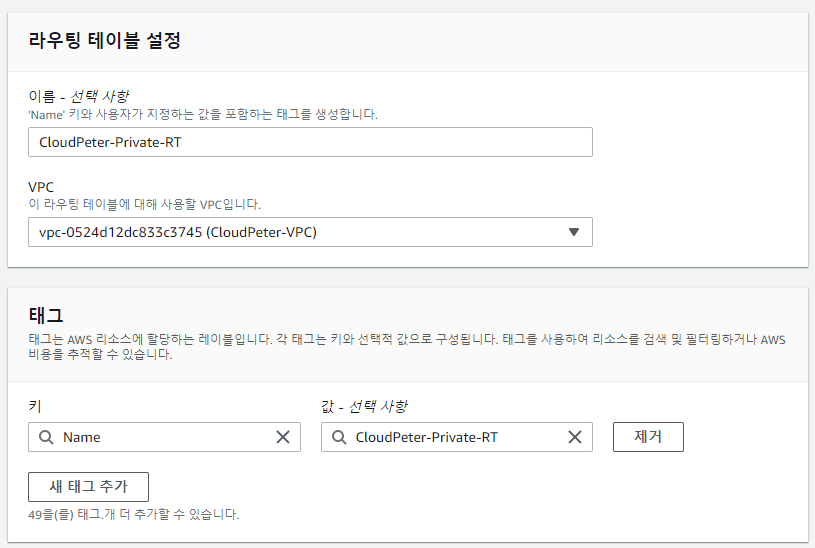Click the 이름 - 선택 사항 label
This screenshot has height=548, width=815.
78,96
